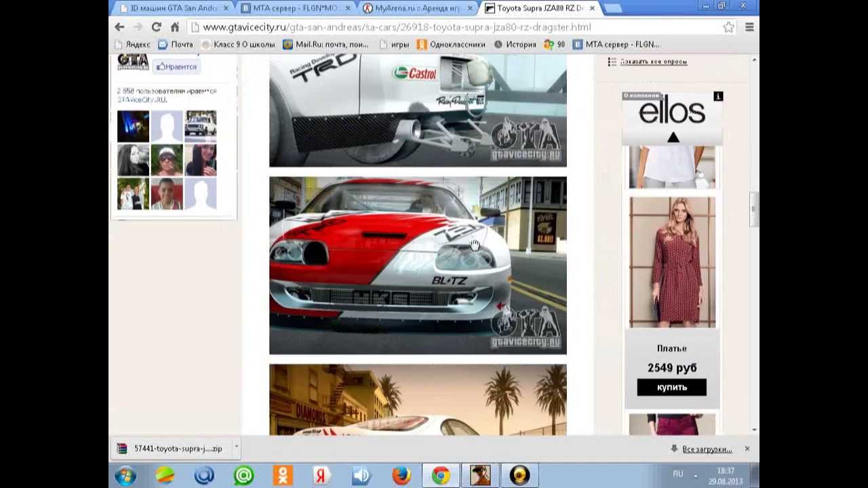Click the ellos advertisement logo
868x488 pixels.
671,112
